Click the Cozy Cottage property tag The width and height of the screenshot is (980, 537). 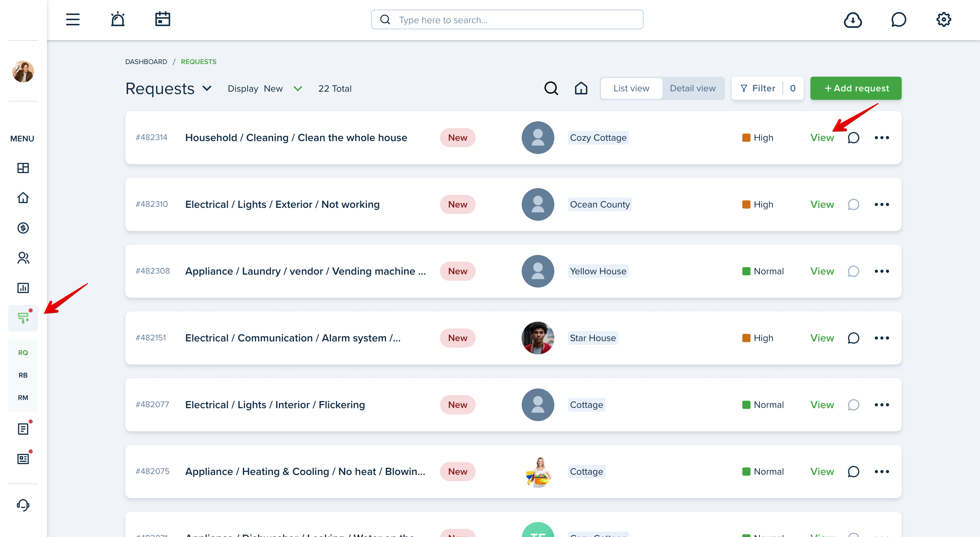598,138
